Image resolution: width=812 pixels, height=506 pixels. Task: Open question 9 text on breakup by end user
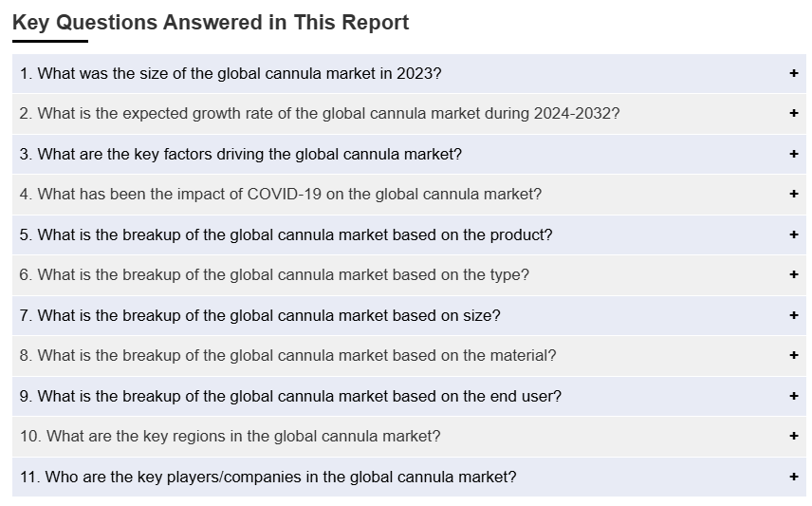click(290, 396)
